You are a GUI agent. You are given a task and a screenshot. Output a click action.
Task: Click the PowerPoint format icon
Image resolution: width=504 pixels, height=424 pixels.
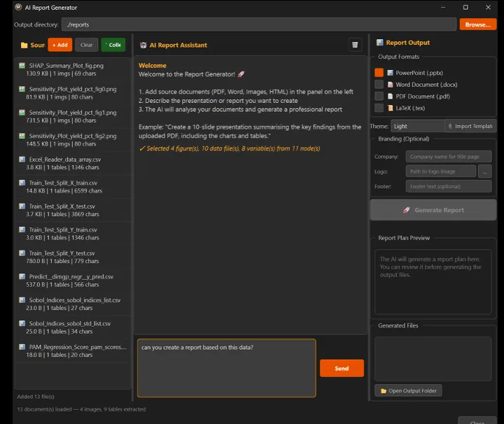(390, 73)
